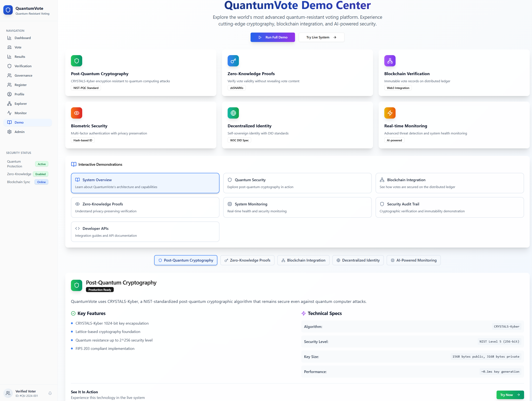
Task: Click the Run Full Demo button
Action: (272, 37)
